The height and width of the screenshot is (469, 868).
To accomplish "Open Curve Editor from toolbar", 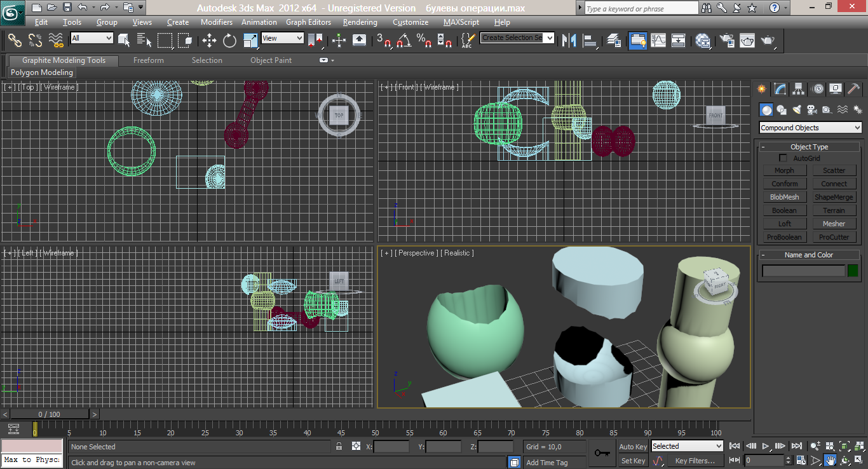I will click(x=658, y=41).
